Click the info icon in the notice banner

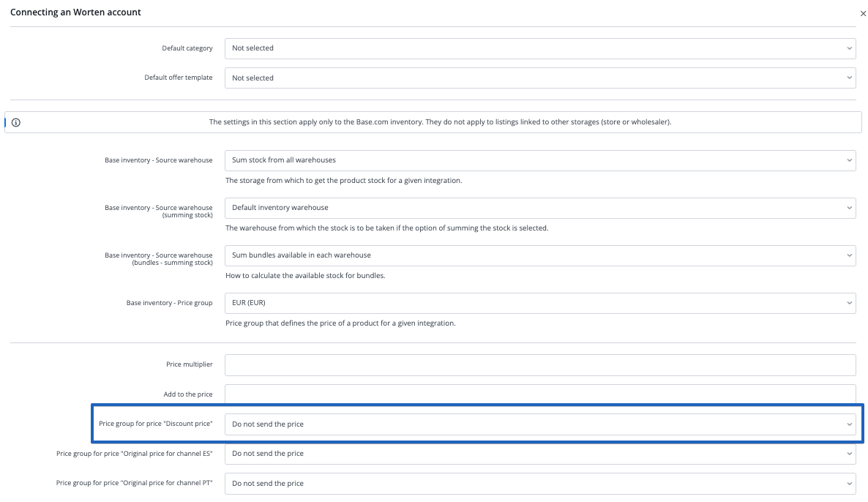tap(16, 122)
